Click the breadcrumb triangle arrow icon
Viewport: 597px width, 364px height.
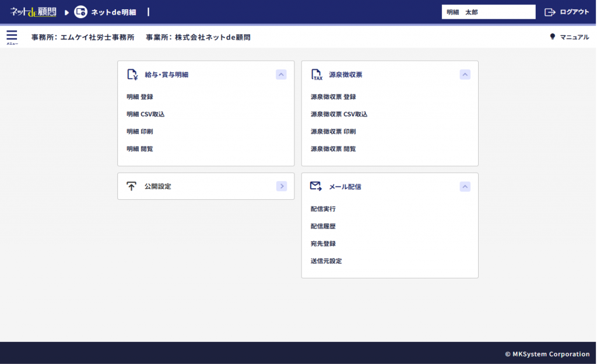click(x=66, y=13)
